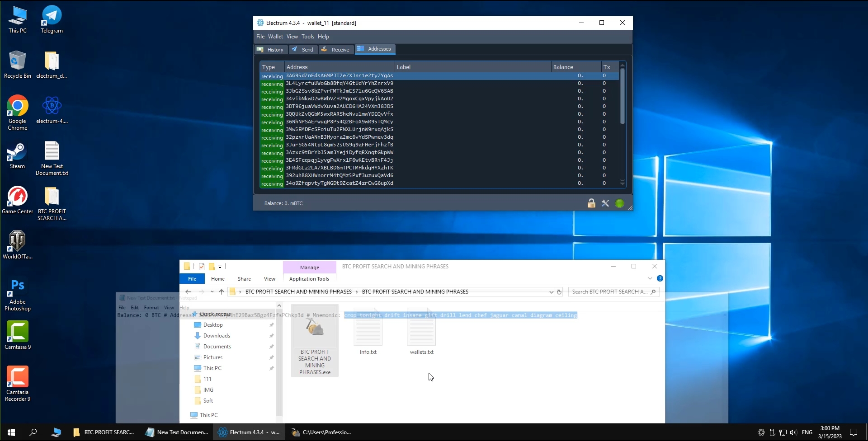The width and height of the screenshot is (868, 441).
Task: Select address 3AG95dZnEdsA6MPJT2e7XJnr1e2ty7YgAs
Action: 340,75
